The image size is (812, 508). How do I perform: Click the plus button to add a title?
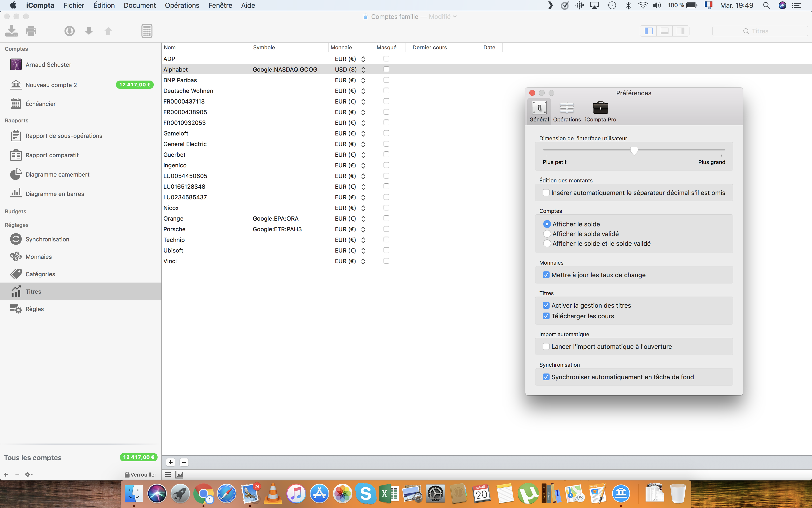click(x=170, y=462)
